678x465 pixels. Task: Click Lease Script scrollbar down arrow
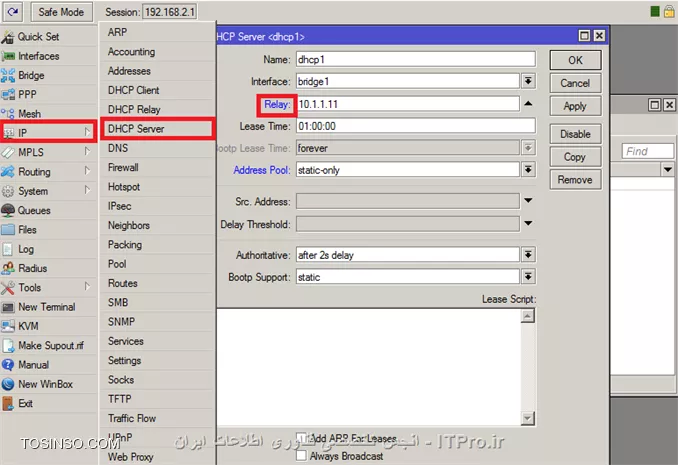[x=528, y=418]
